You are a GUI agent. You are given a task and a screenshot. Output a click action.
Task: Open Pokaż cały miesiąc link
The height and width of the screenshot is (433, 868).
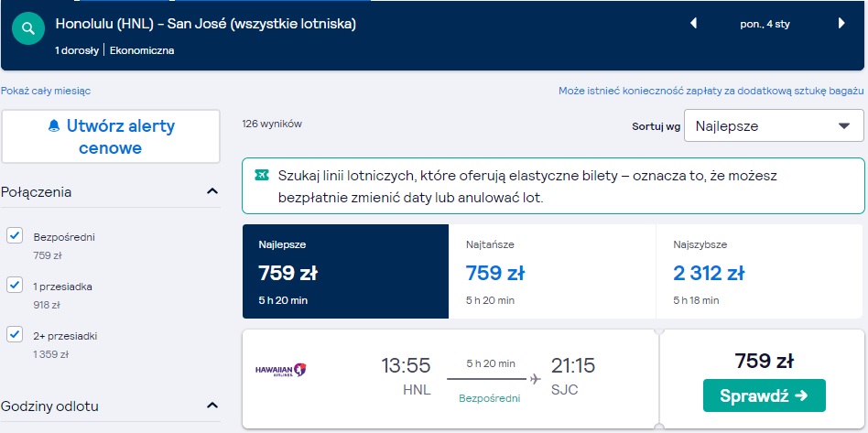coord(46,91)
